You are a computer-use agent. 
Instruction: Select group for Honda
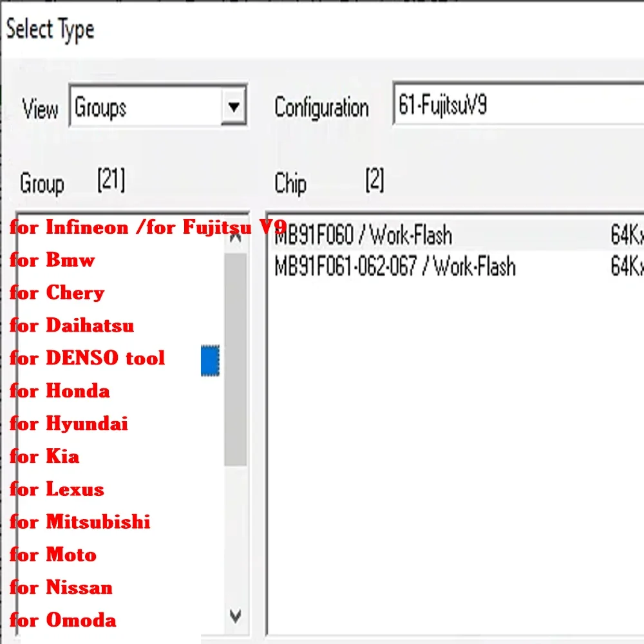point(60,391)
